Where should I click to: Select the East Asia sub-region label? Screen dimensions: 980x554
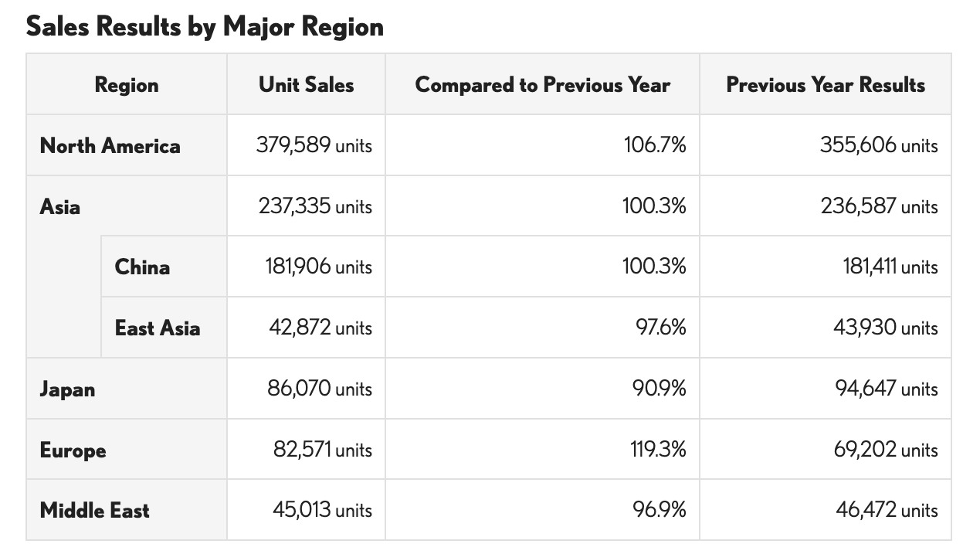158,328
